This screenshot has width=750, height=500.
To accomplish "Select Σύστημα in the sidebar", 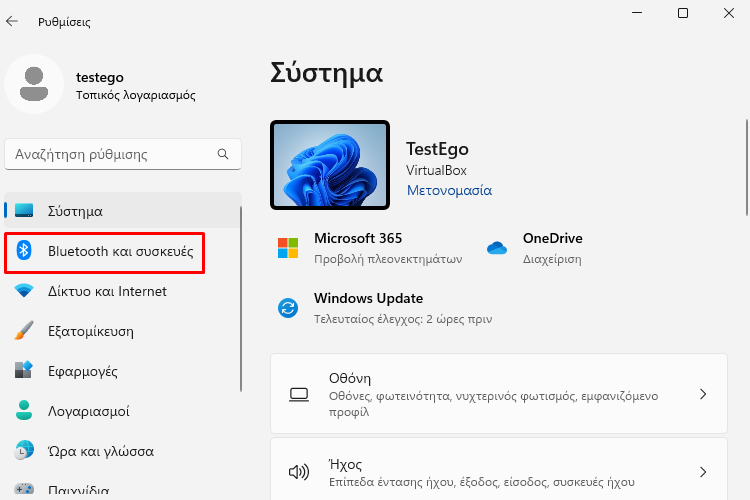I will pos(123,211).
